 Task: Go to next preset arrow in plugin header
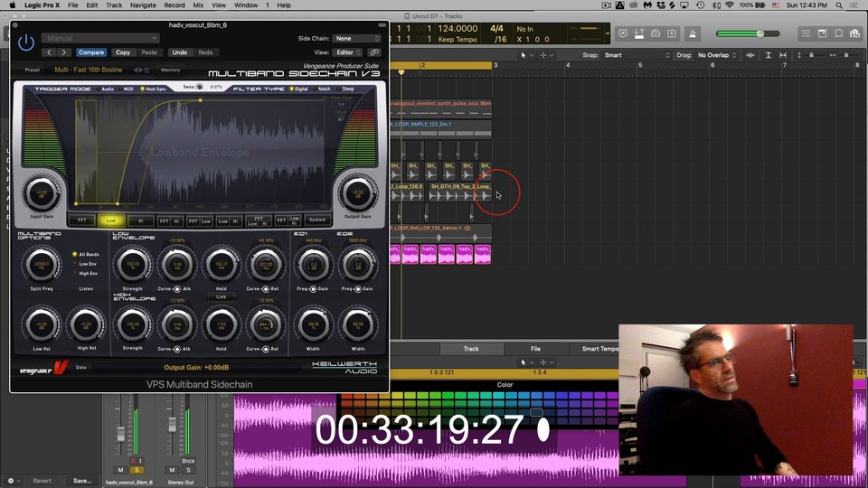64,52
